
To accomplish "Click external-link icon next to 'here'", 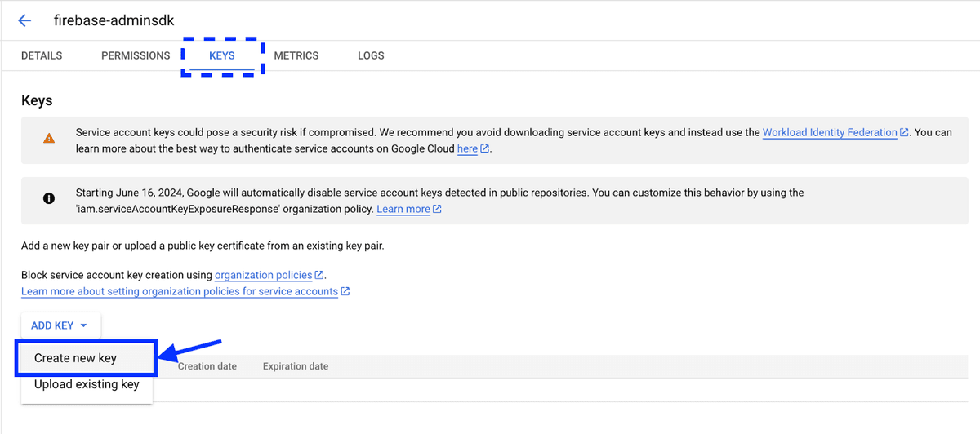I will (x=485, y=149).
